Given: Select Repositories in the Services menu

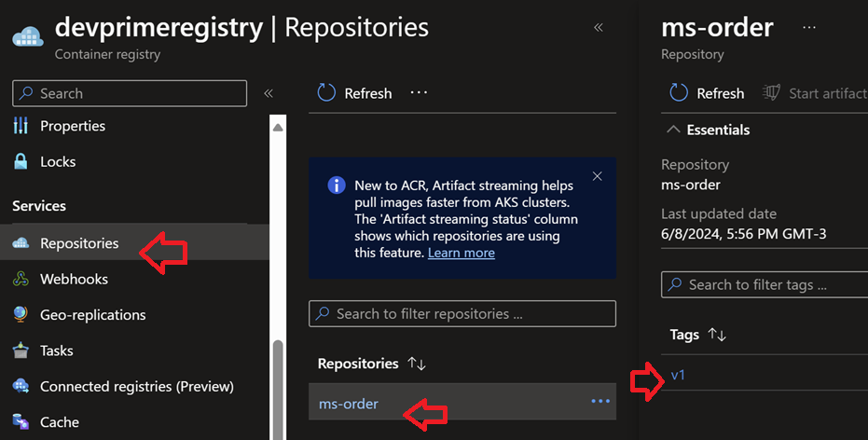Looking at the screenshot, I should 134,243.
